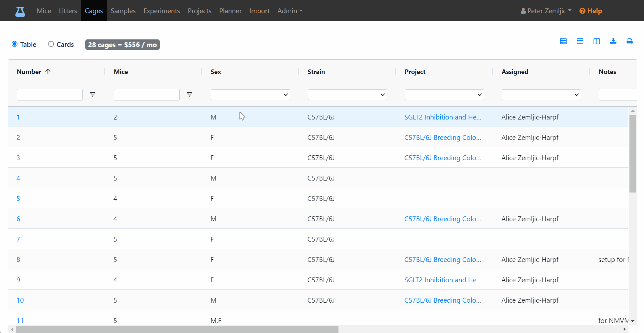Focus the Number filter text field
The image size is (644, 333).
click(50, 95)
